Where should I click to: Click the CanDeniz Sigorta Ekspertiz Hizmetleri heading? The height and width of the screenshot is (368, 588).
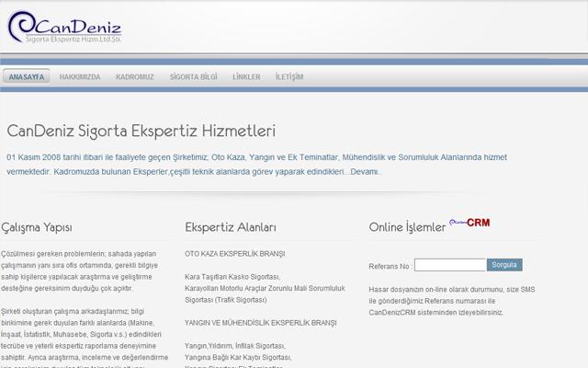pos(141,131)
